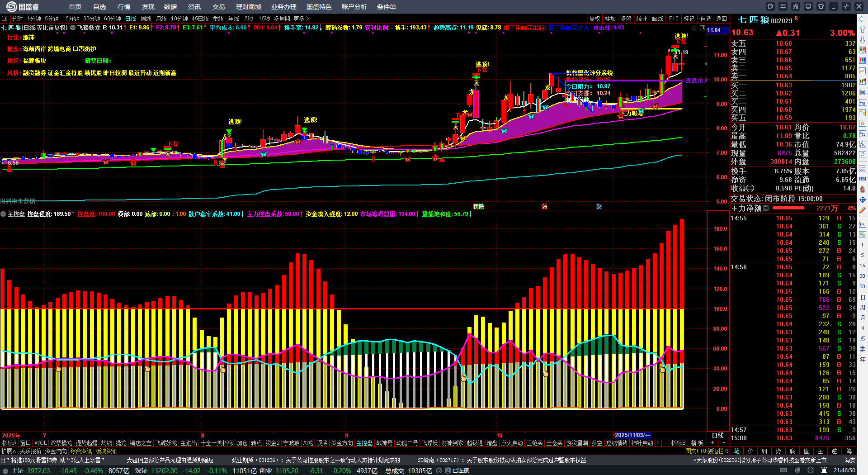Click the line chart sidebar icon

[x=863, y=71]
